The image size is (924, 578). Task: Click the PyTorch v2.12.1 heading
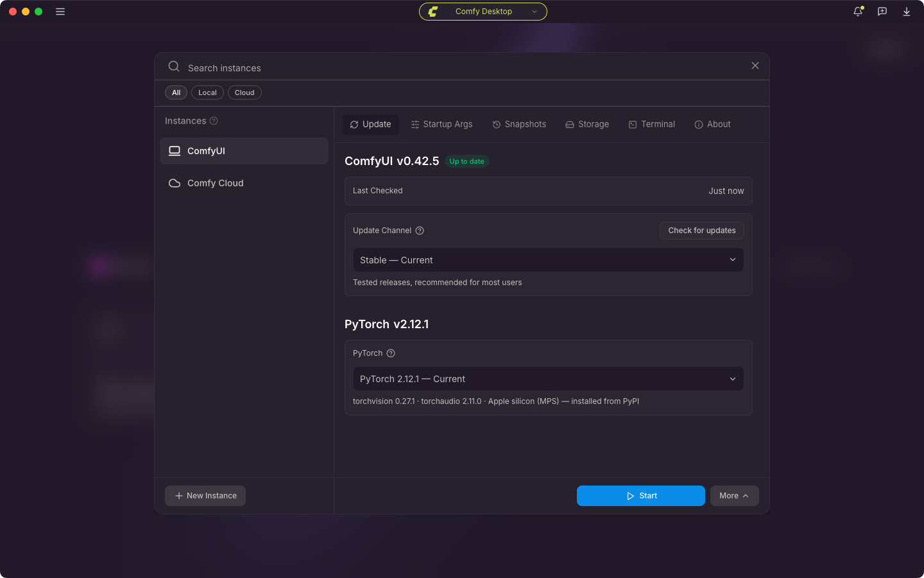386,324
